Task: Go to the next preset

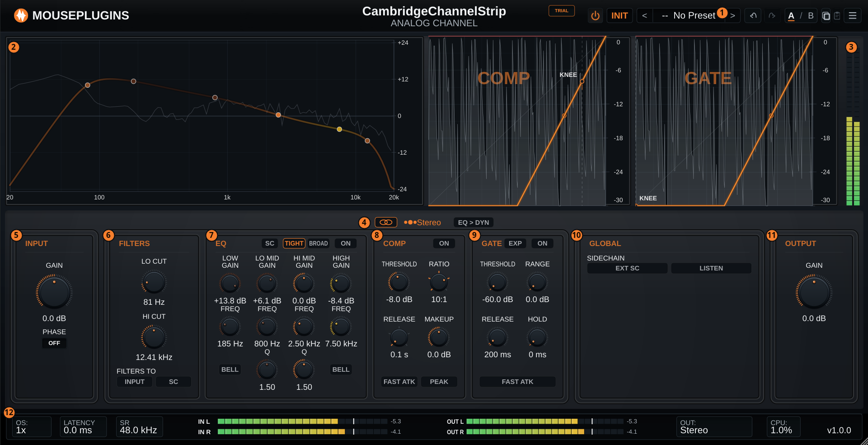Action: (x=732, y=16)
